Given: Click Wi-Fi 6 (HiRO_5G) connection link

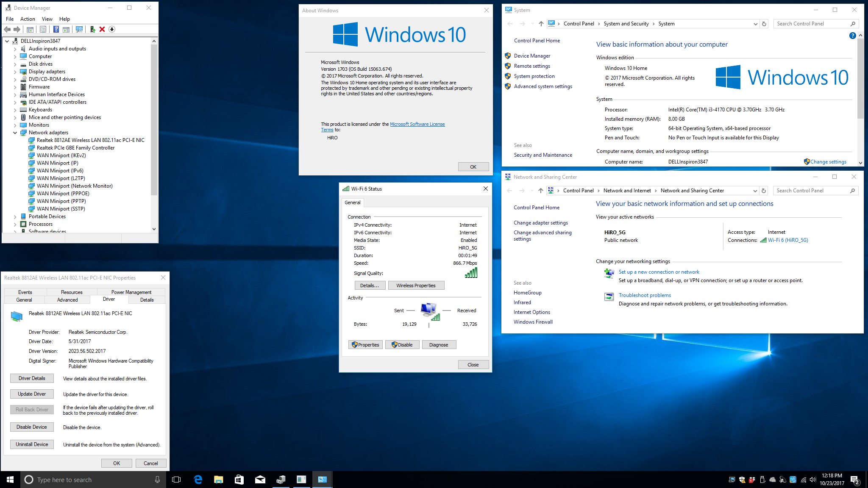Looking at the screenshot, I should (x=787, y=240).
